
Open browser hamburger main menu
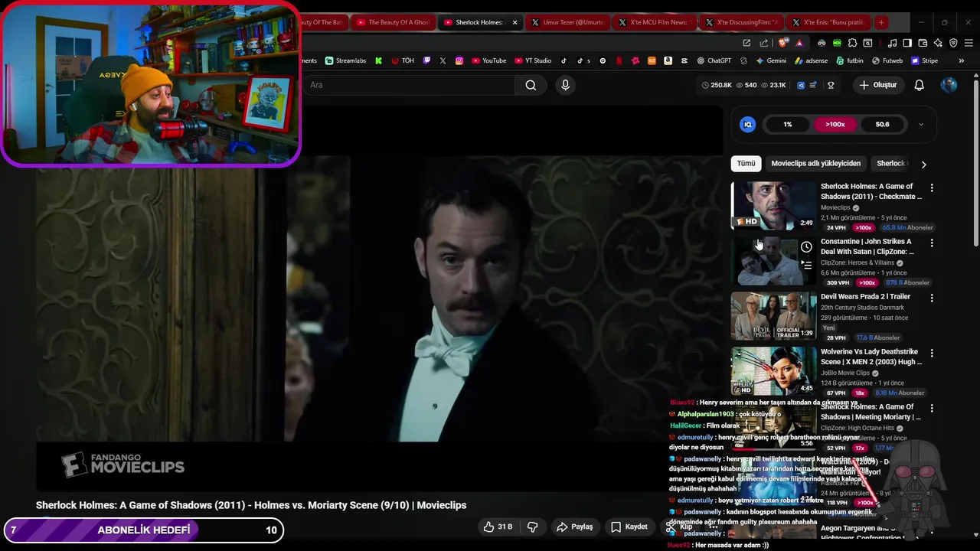[x=969, y=43]
